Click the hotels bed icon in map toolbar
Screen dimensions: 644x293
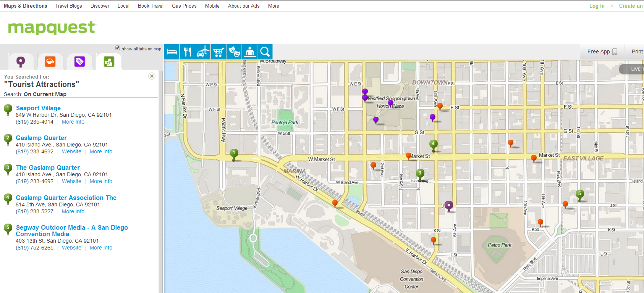(x=172, y=52)
